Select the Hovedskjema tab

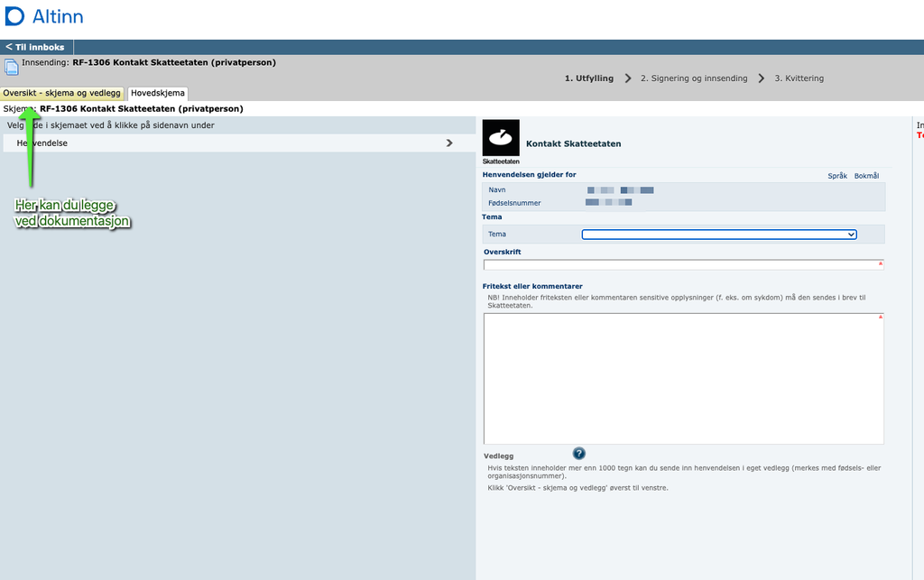click(158, 93)
